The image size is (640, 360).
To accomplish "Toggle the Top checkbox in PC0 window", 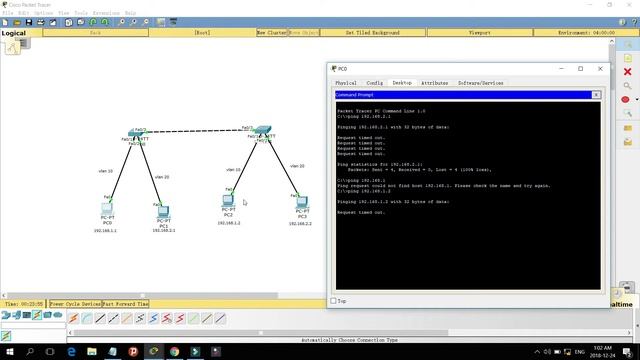I will pyautogui.click(x=333, y=301).
